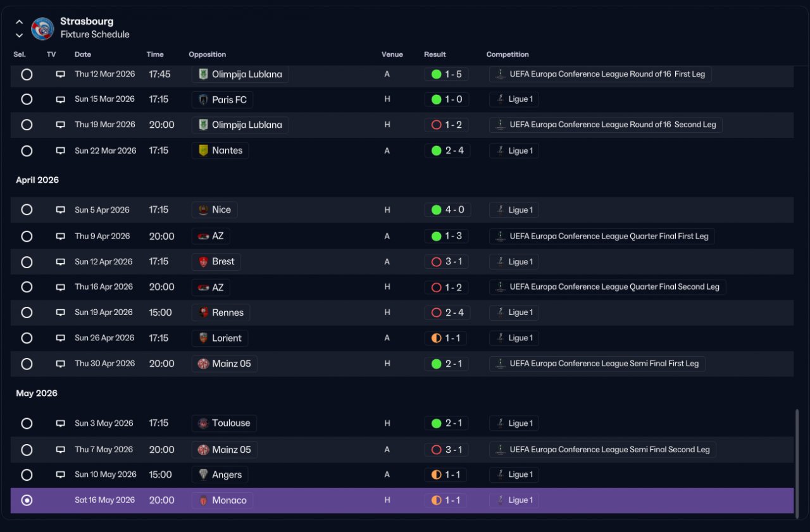Click the green win indicator for the 4 - 0 Nice result

[x=436, y=210]
